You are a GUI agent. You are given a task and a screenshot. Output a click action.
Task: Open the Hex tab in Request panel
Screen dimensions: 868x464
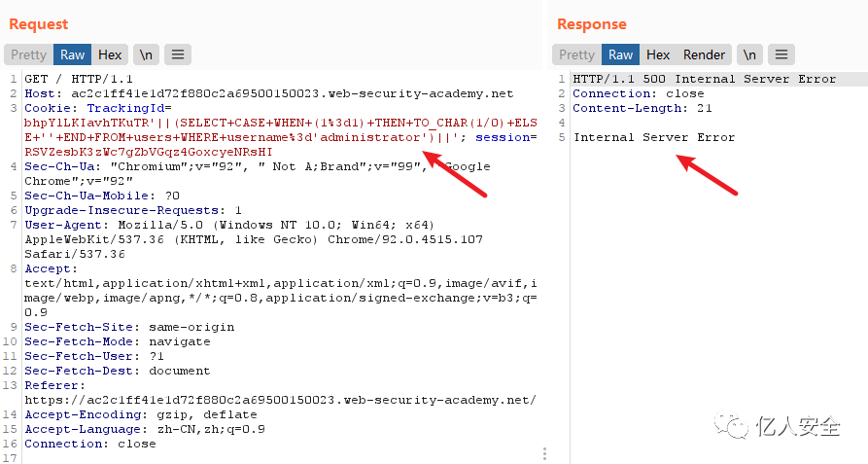pyautogui.click(x=110, y=54)
